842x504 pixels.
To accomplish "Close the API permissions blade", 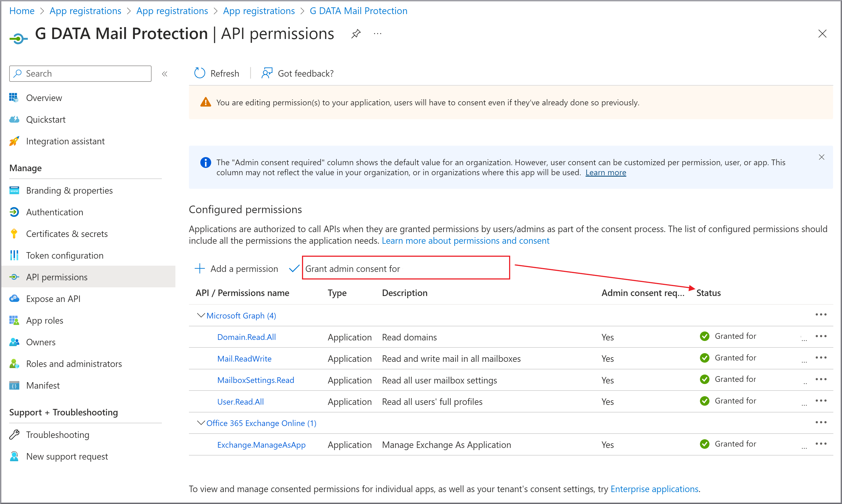I will (x=822, y=34).
